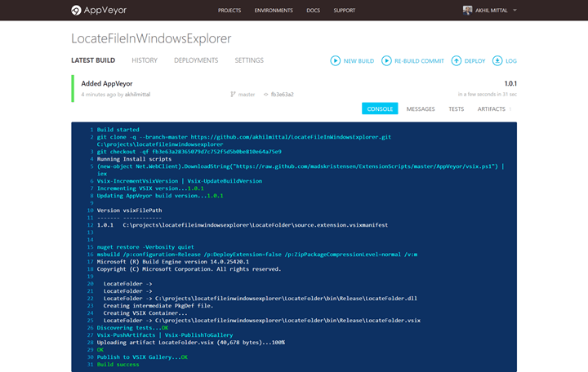This screenshot has width=588, height=372.
Task: Open the Support menu item
Action: 345,11
